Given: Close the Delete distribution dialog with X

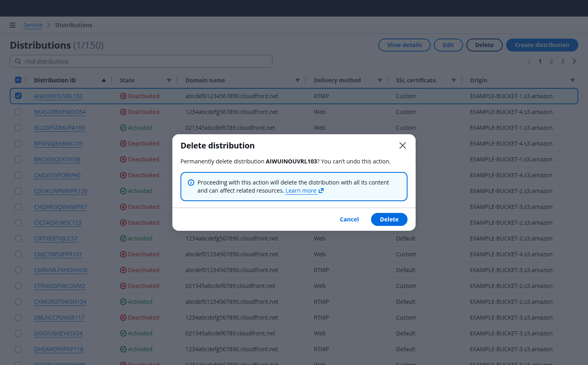Looking at the screenshot, I should (402, 146).
